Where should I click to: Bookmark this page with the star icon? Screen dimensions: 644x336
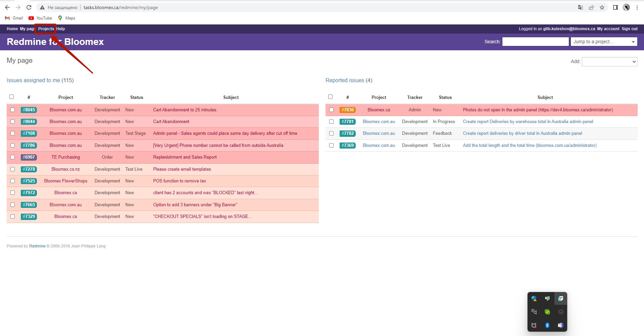[x=602, y=7]
